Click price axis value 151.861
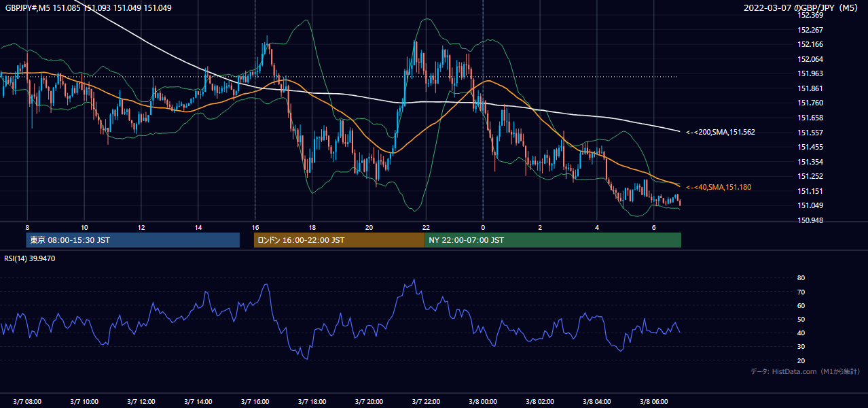 coord(810,88)
